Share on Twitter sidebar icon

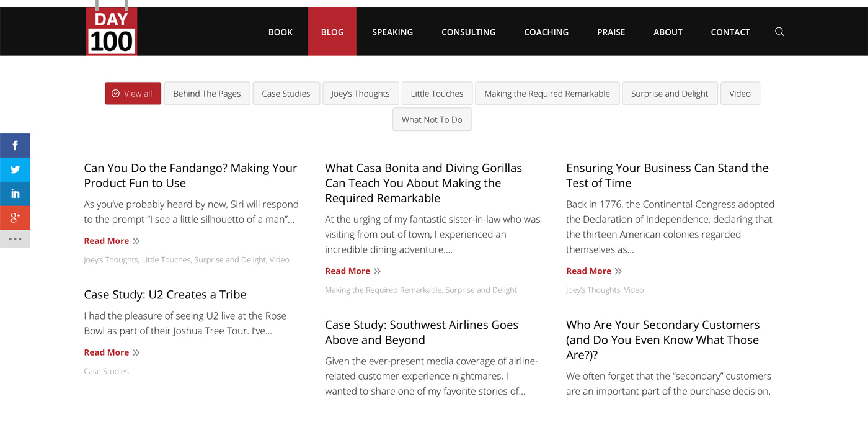[x=15, y=169]
